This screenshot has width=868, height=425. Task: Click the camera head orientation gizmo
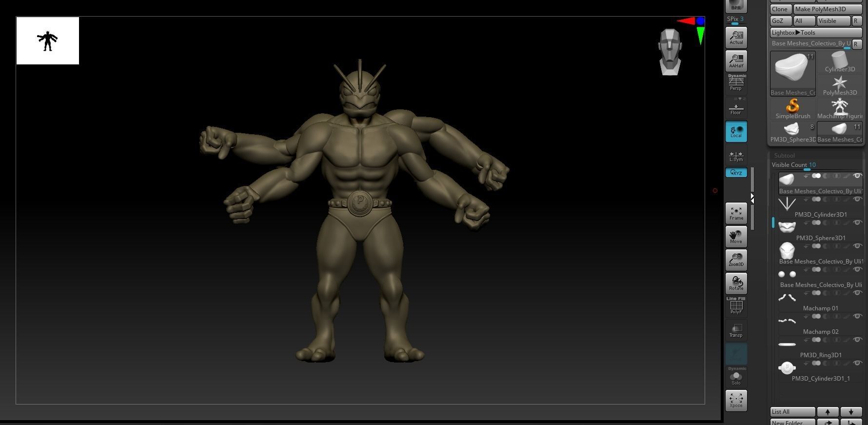[670, 52]
